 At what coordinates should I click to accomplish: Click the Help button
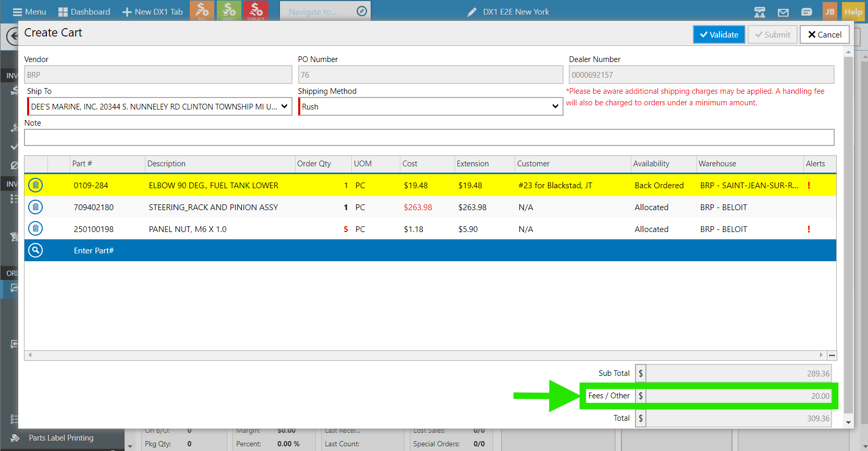click(x=853, y=11)
